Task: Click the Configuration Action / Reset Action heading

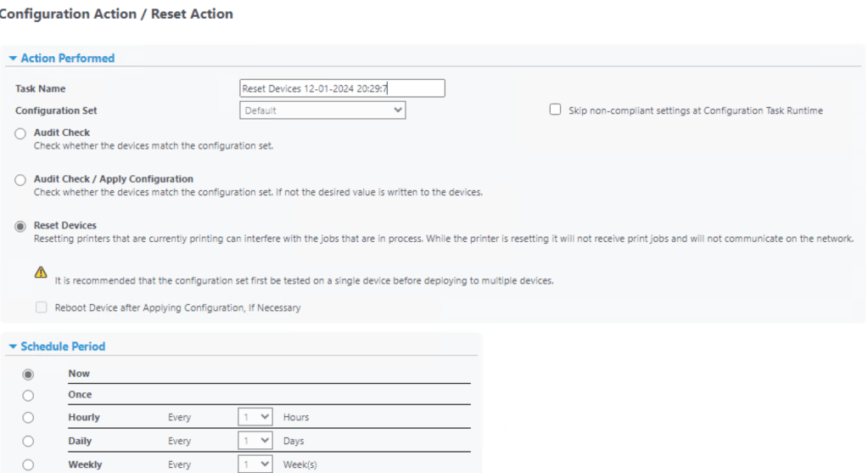Action: pyautogui.click(x=117, y=14)
